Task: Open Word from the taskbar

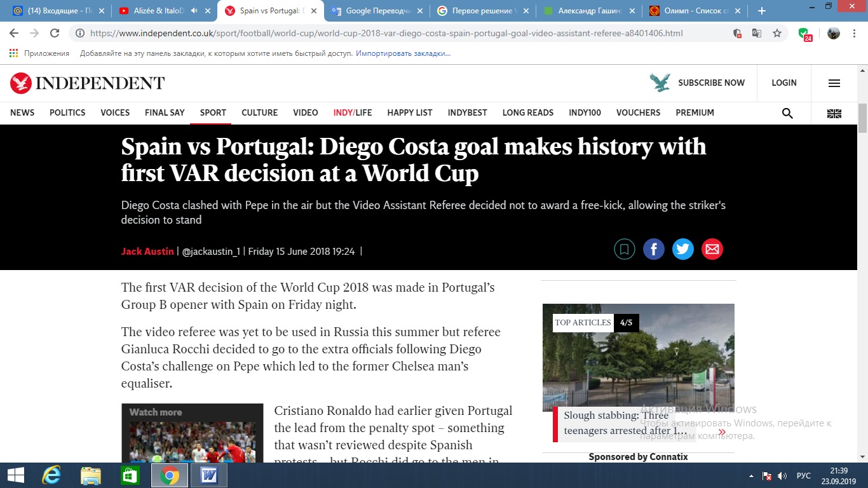Action: tap(209, 475)
